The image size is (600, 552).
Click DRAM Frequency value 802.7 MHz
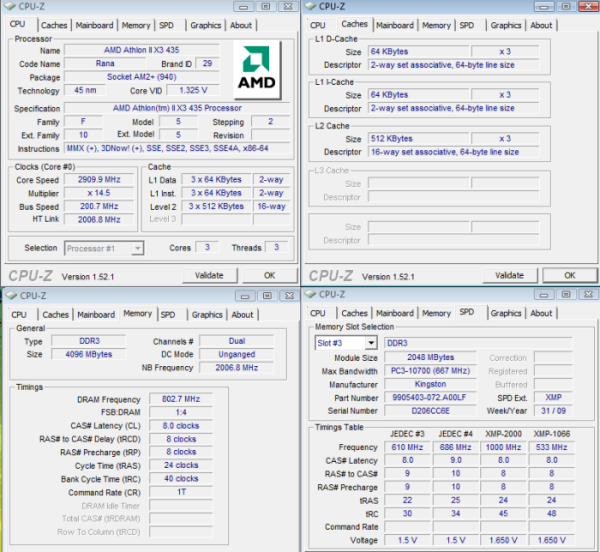[x=181, y=399]
